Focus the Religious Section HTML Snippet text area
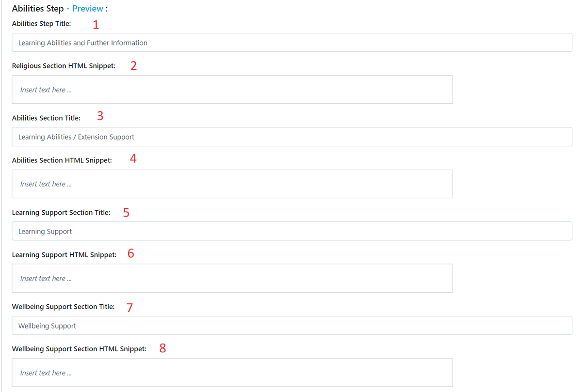Screen dimensions: 582x392 pyautogui.click(x=232, y=90)
